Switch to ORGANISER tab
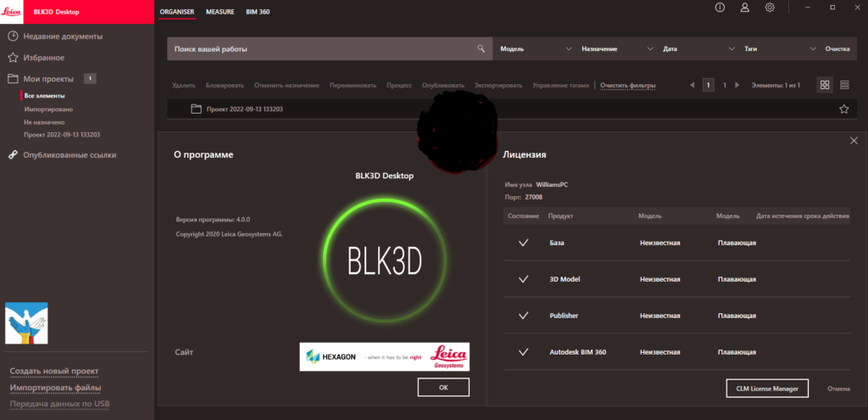 pyautogui.click(x=176, y=11)
